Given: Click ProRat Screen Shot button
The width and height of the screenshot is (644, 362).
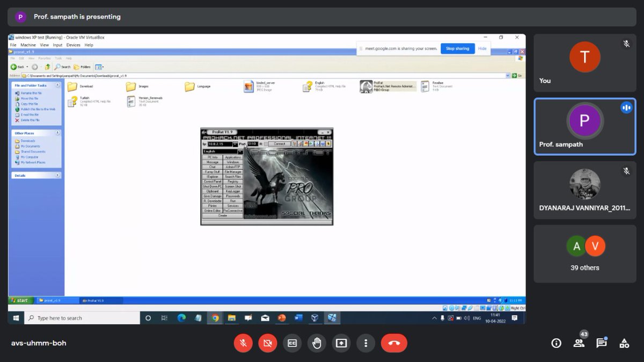Looking at the screenshot, I should point(233,186).
